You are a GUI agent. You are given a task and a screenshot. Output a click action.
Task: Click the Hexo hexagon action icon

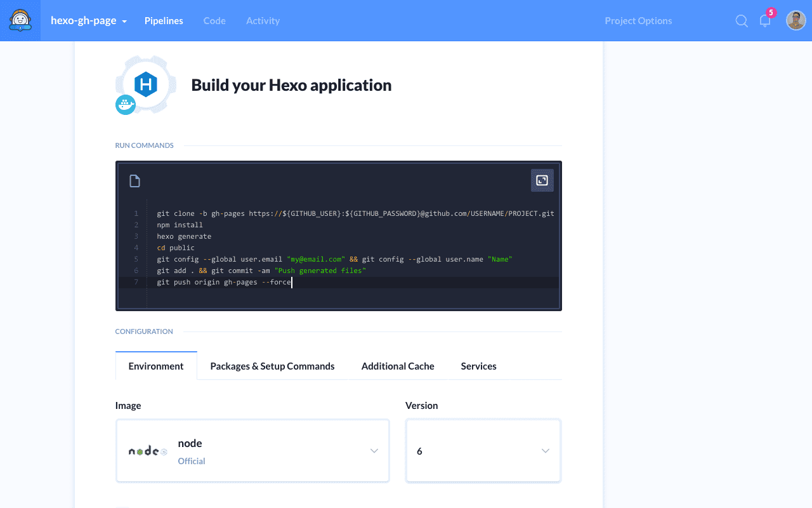(146, 84)
